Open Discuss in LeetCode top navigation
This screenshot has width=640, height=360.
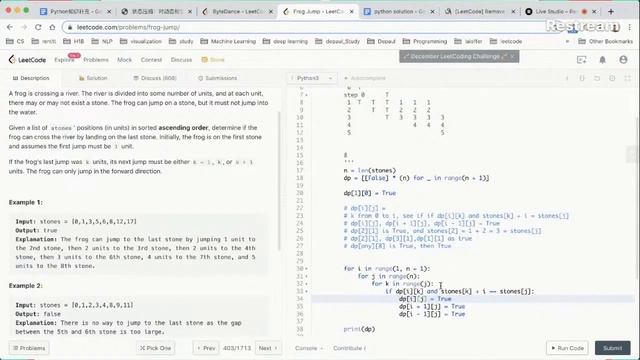pyautogui.click(x=181, y=60)
